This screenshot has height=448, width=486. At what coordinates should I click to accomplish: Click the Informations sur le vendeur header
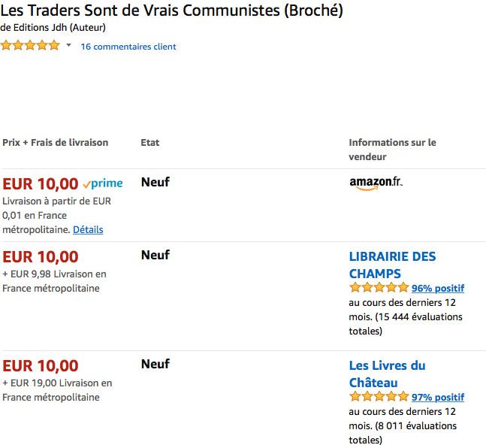pyautogui.click(x=392, y=150)
